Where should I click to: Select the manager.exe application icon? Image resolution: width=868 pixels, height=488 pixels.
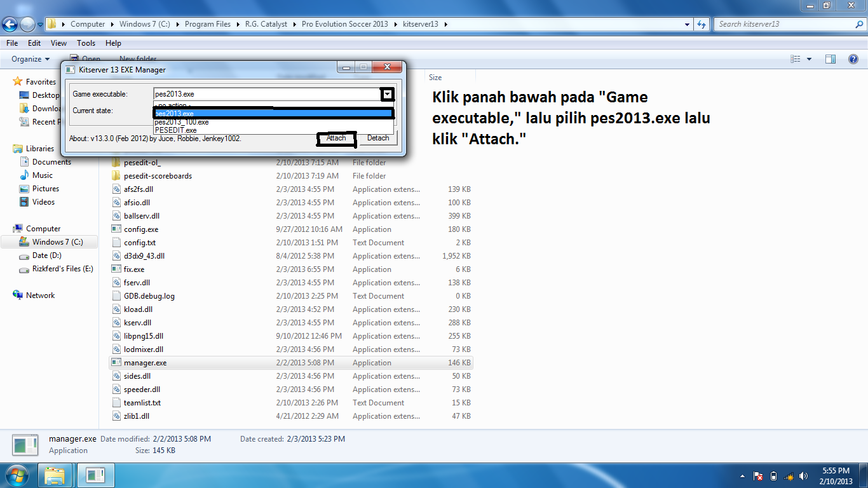click(116, 363)
